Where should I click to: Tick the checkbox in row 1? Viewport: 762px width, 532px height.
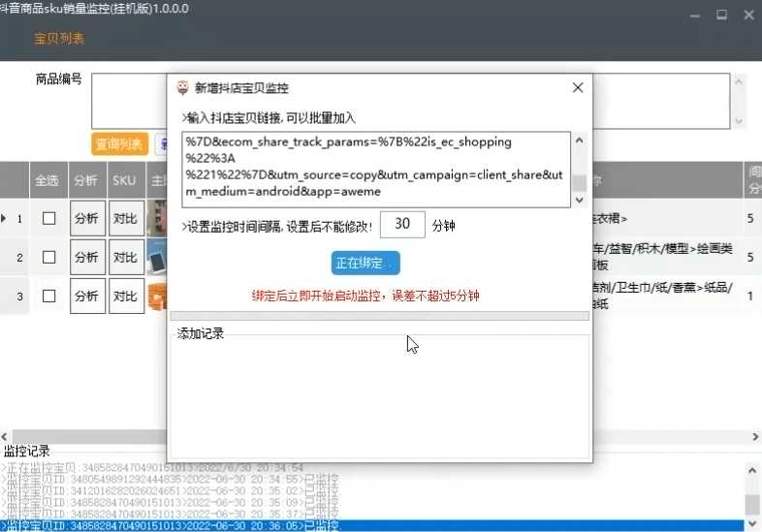point(48,218)
